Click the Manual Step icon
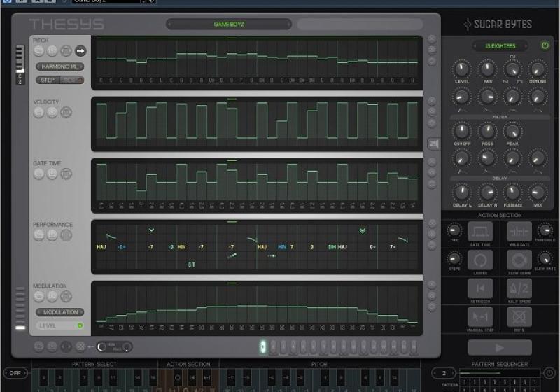560x392 pixels. [480, 317]
